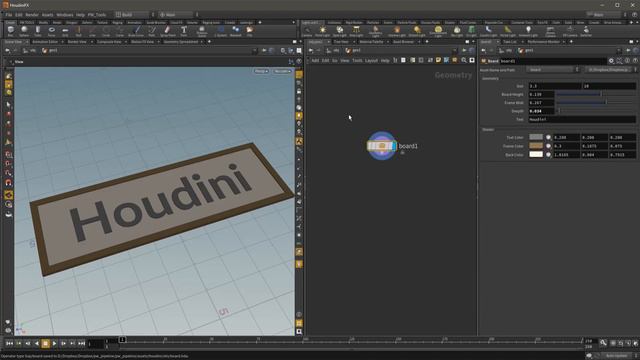The height and width of the screenshot is (360, 640).
Task: Open the Frame Color swatch
Action: click(536, 146)
